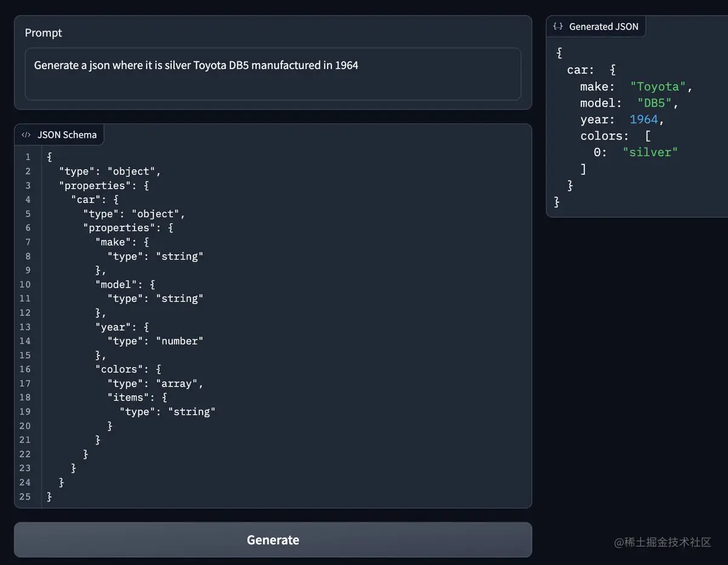Click line number 6 in editor gutter
Image resolution: width=728 pixels, height=565 pixels.
27,228
